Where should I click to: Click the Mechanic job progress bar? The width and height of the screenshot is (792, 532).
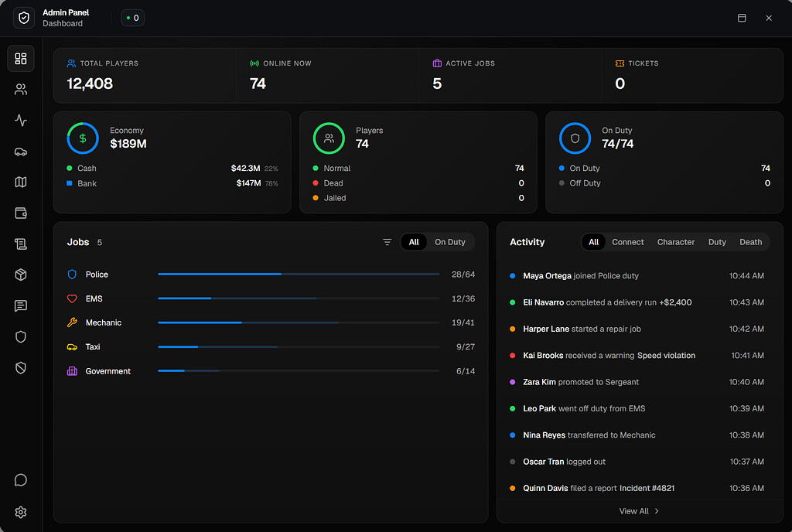point(298,322)
